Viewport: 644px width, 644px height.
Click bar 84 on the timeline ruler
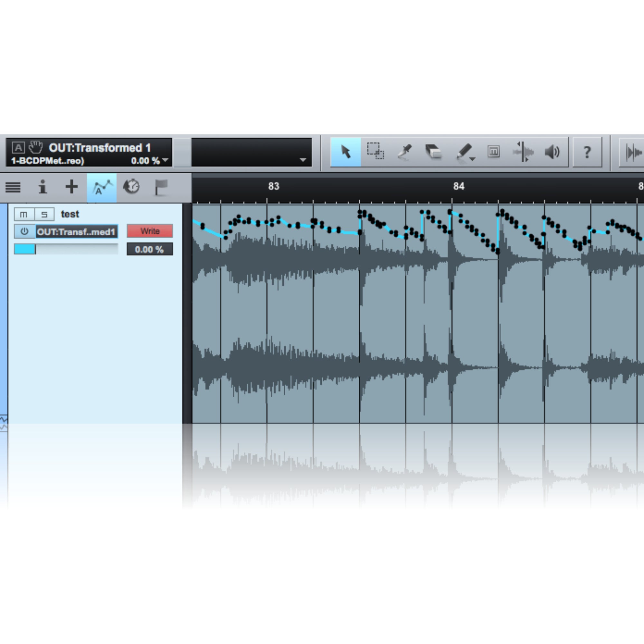click(459, 186)
